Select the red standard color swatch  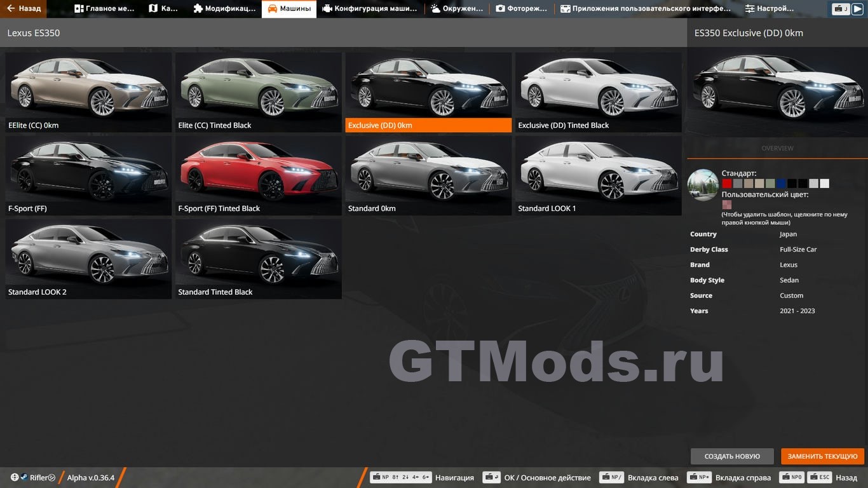coord(726,184)
